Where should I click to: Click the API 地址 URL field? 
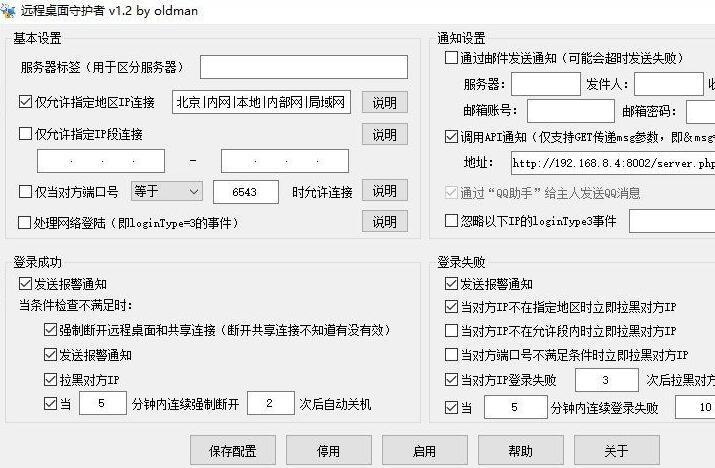click(x=613, y=163)
